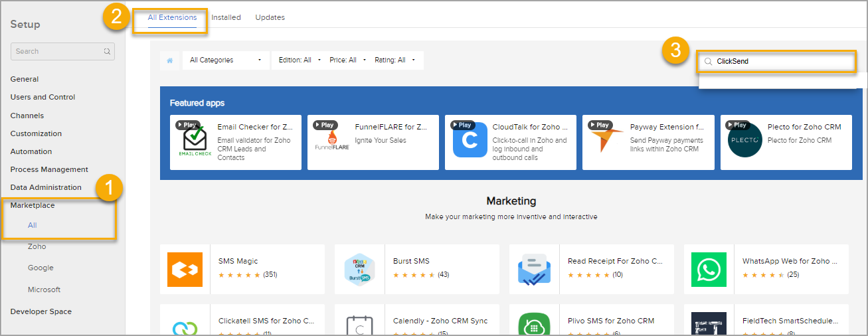Open Customization settings
This screenshot has height=336, width=868.
point(36,133)
